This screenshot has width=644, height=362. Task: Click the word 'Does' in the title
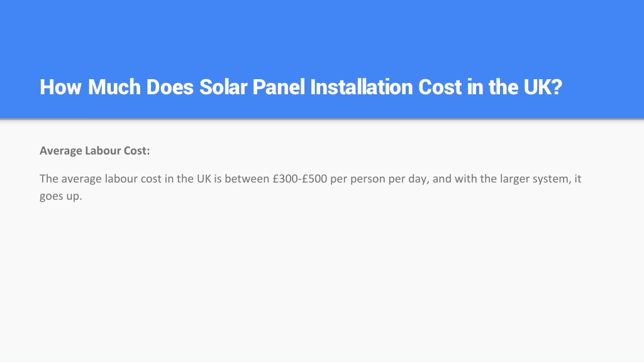pos(170,87)
